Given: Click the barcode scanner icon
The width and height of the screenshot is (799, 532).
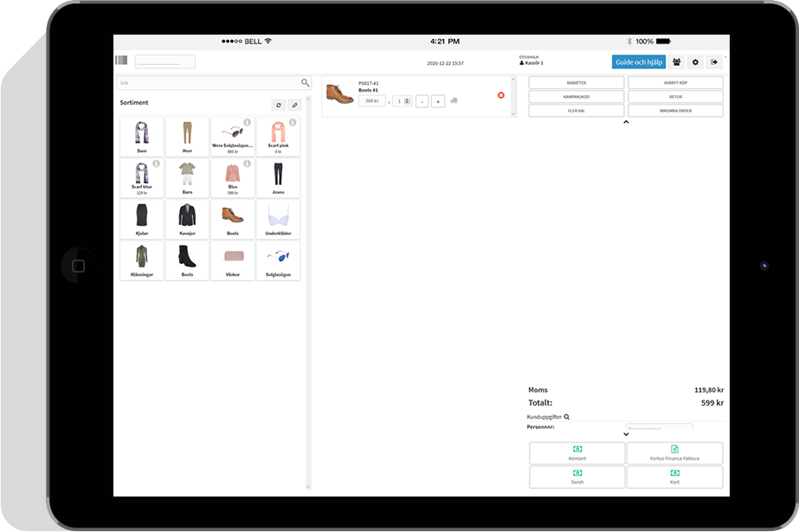Looking at the screenshot, I should [120, 61].
